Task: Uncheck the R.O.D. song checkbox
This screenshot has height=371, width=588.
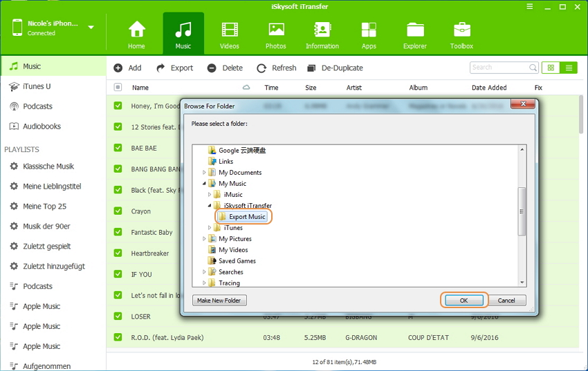Action: (118, 337)
